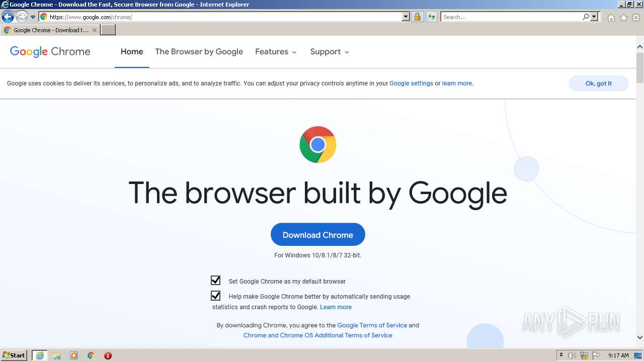Uncheck Set Google Chrome as default browser
The width and height of the screenshot is (644, 362).
click(215, 281)
